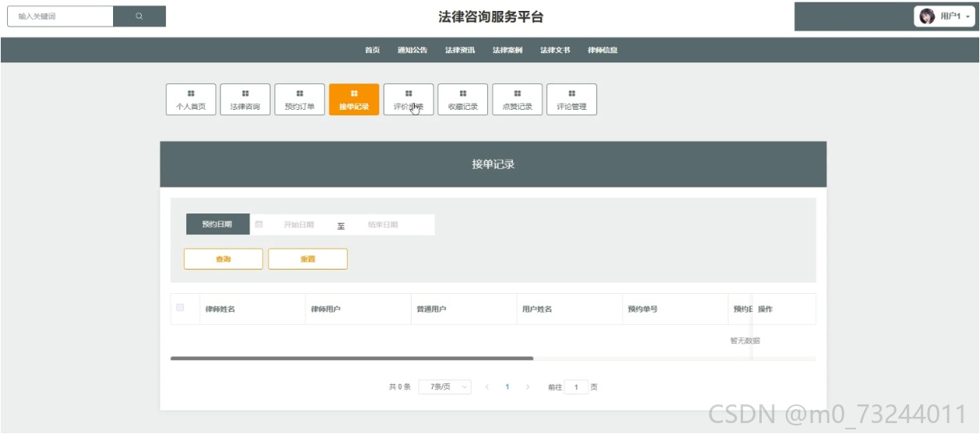Open the 用户1 account dropdown
Screen dimensions: 980x434
pyautogui.click(x=946, y=16)
